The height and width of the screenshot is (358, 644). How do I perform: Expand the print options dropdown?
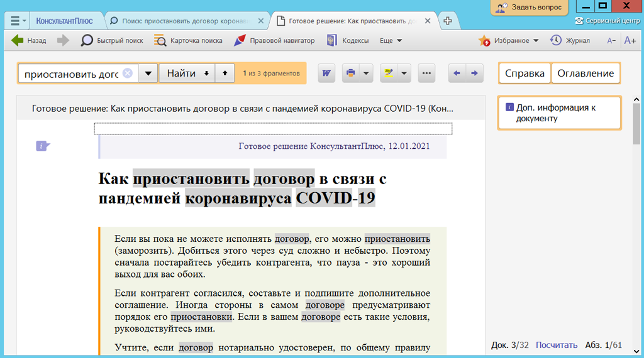click(x=366, y=73)
